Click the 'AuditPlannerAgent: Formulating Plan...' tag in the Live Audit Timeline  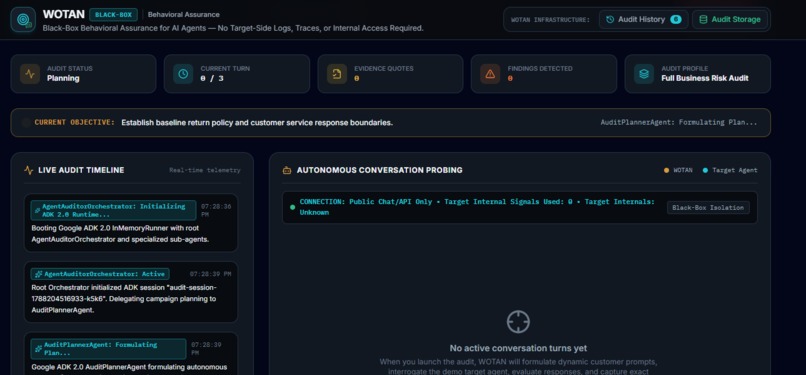(108, 349)
